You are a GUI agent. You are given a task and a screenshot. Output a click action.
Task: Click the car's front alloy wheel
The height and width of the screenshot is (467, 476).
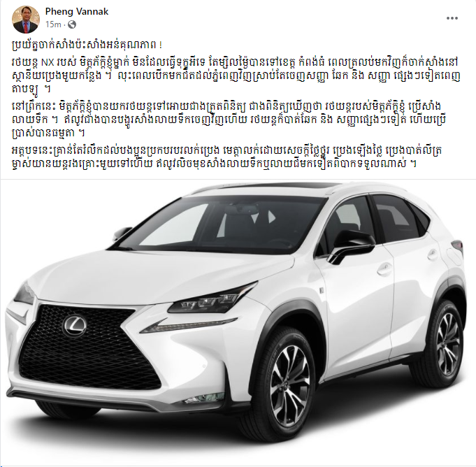[289, 384]
